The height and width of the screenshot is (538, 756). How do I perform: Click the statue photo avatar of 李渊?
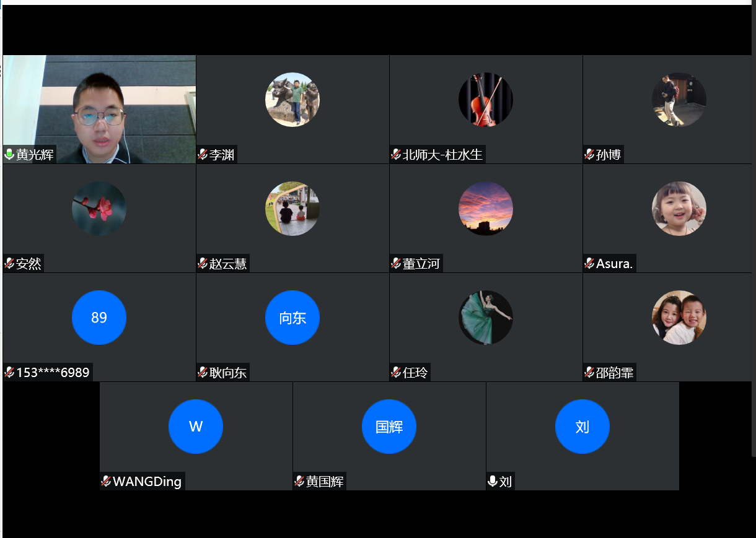292,100
